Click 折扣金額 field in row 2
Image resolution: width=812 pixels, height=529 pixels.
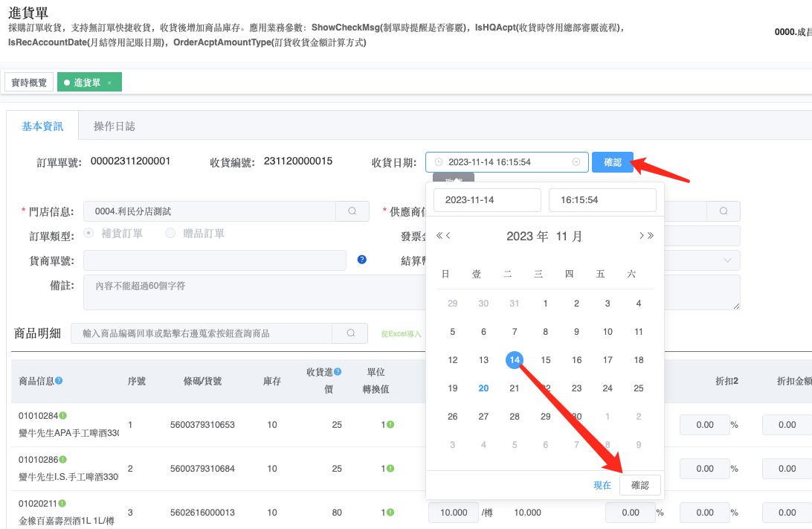[787, 469]
